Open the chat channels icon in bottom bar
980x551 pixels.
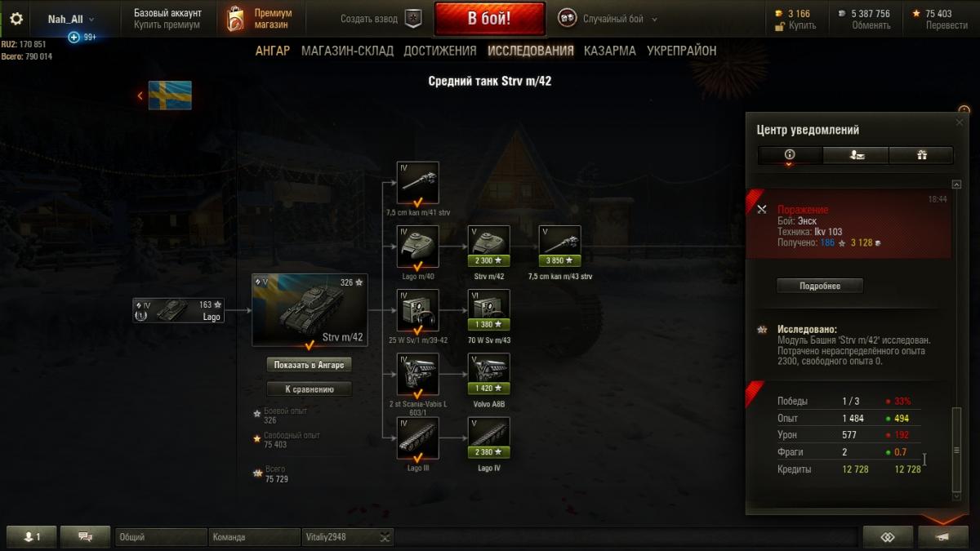pos(86,536)
